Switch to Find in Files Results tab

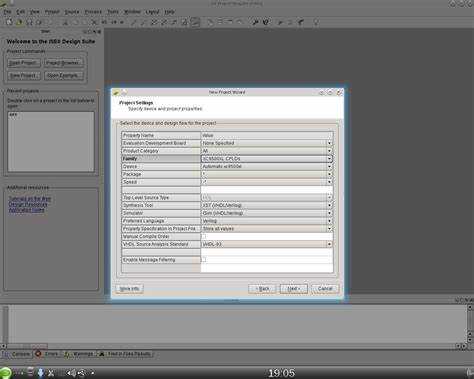[126, 354]
